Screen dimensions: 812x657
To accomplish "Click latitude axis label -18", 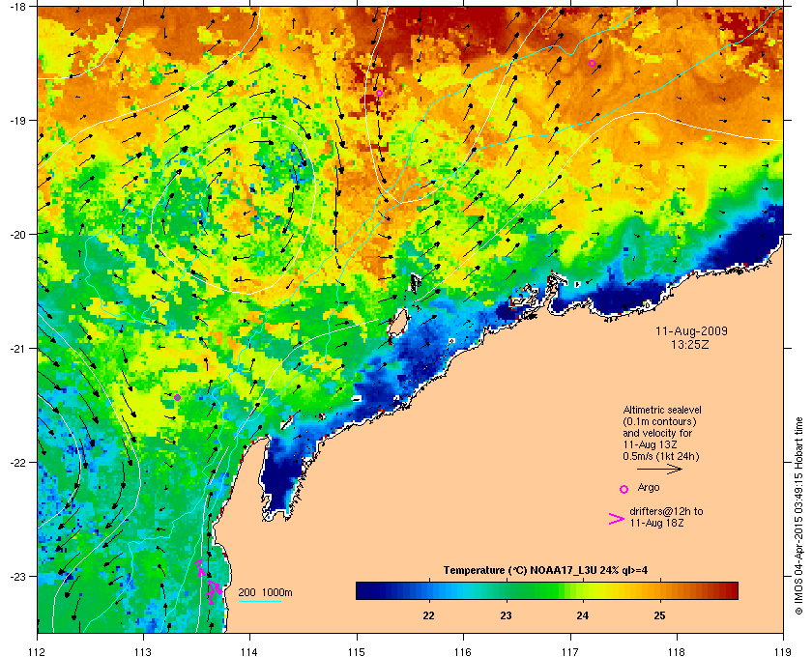I will [x=17, y=7].
